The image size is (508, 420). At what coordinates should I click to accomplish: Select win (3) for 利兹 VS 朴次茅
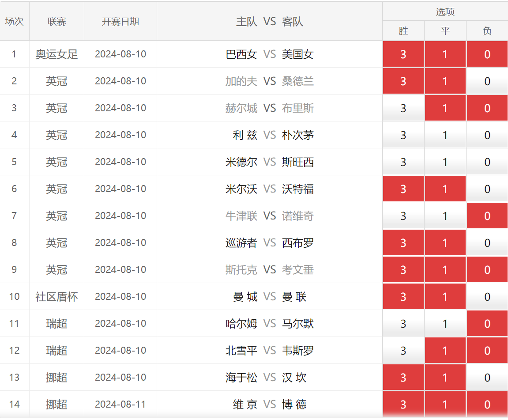[403, 135]
